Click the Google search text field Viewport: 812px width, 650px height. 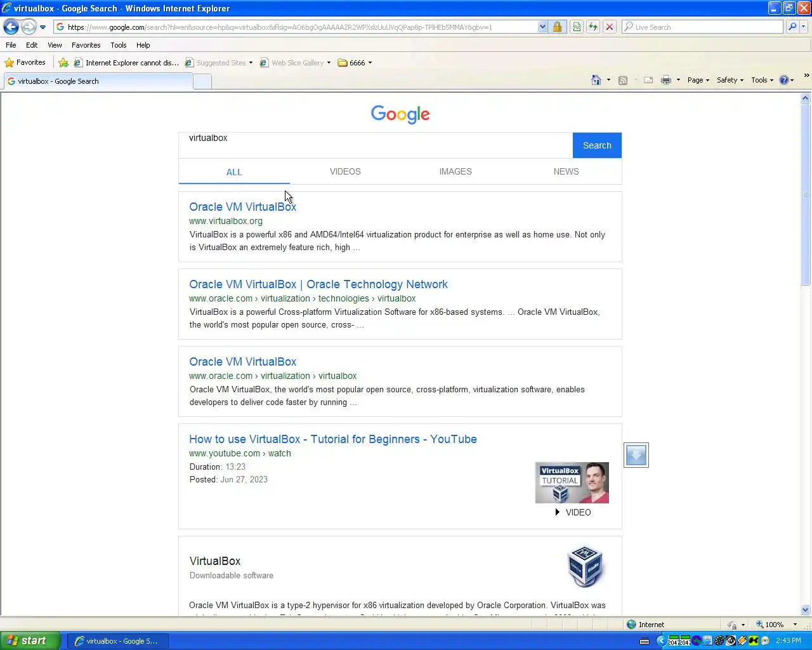(x=376, y=145)
